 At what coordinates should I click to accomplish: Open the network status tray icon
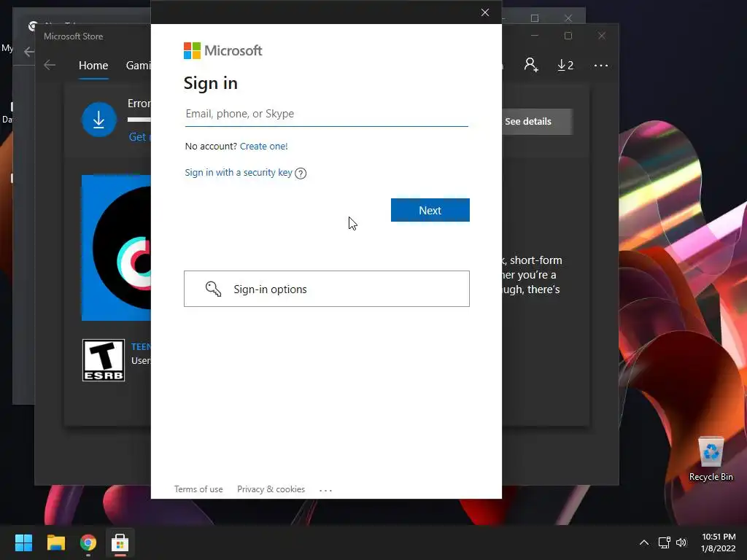(x=664, y=542)
